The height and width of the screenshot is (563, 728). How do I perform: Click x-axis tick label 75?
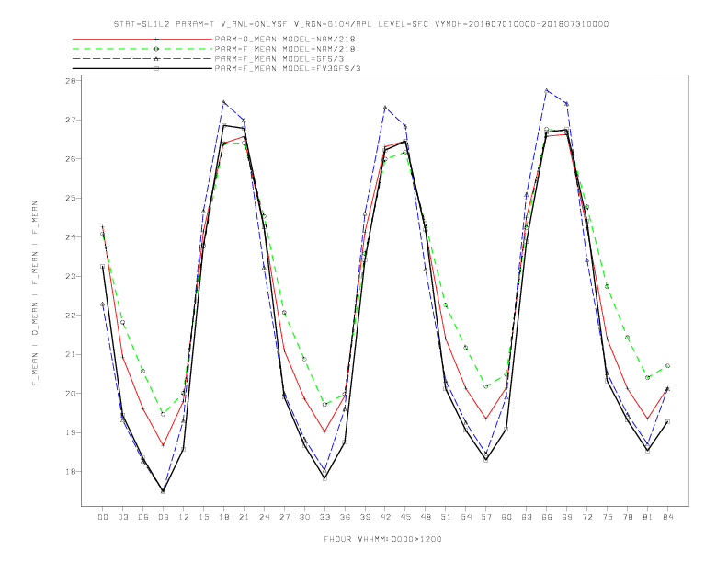click(x=608, y=517)
